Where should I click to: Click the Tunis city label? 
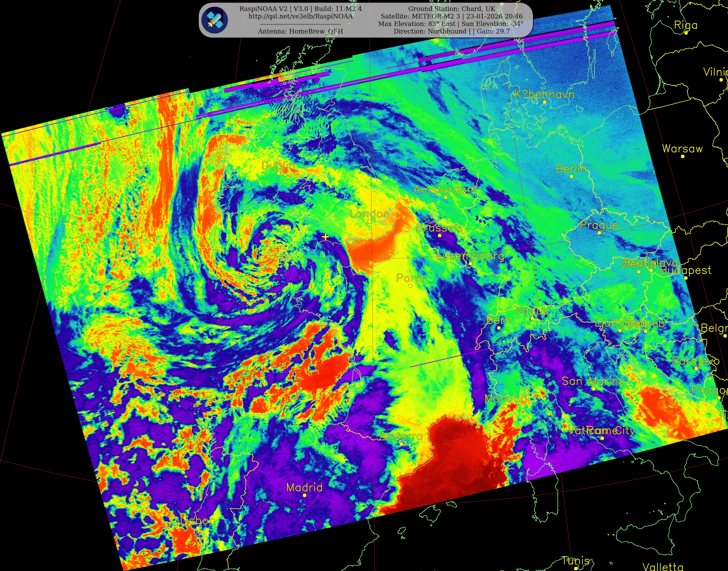tap(575, 561)
